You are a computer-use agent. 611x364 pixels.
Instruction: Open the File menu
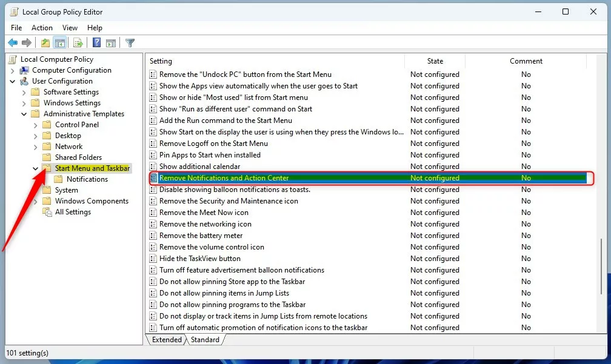coord(16,28)
